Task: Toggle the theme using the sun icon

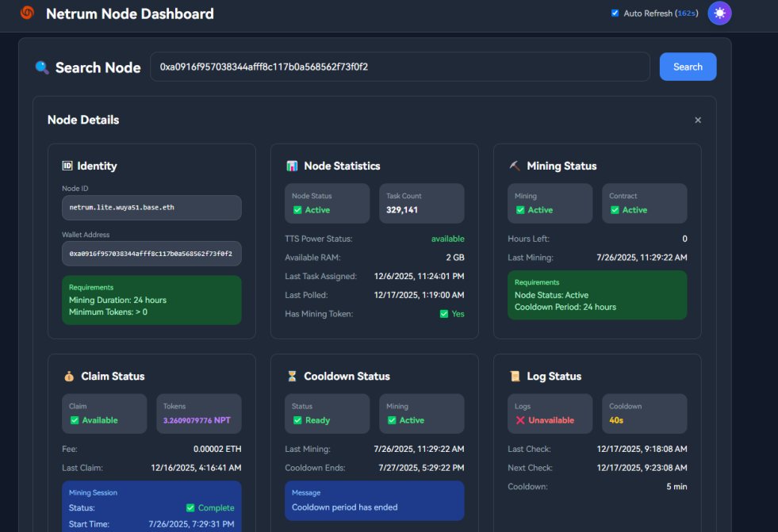Action: pos(719,13)
